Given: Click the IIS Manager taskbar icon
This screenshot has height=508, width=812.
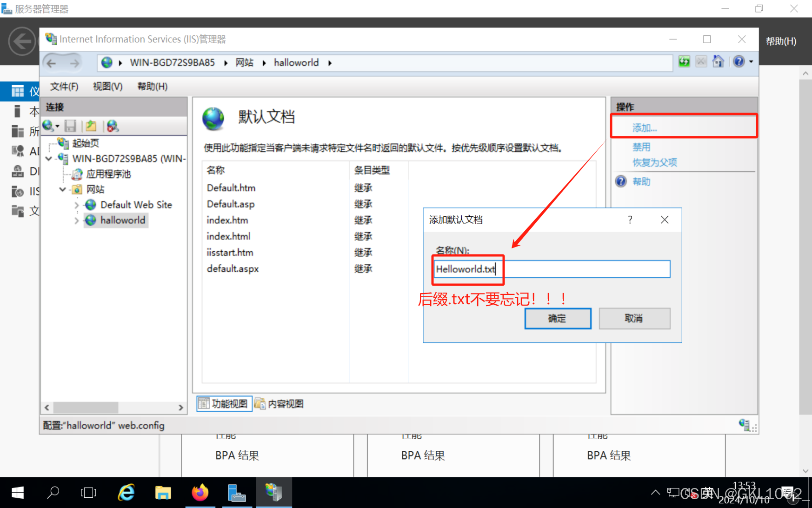Looking at the screenshot, I should point(273,492).
